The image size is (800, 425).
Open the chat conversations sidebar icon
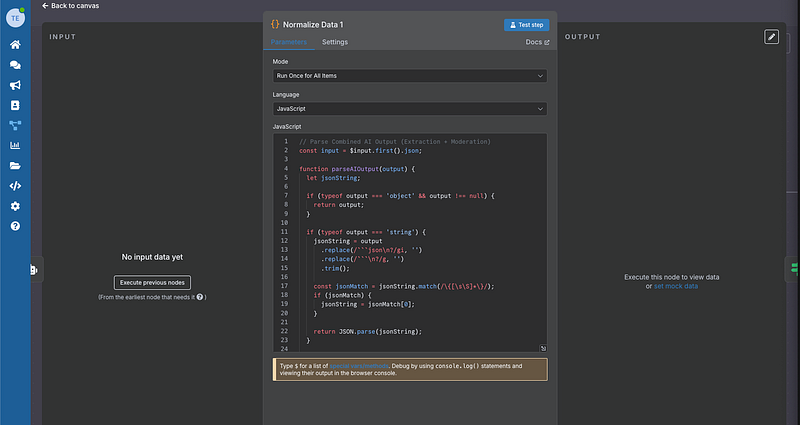pos(15,65)
